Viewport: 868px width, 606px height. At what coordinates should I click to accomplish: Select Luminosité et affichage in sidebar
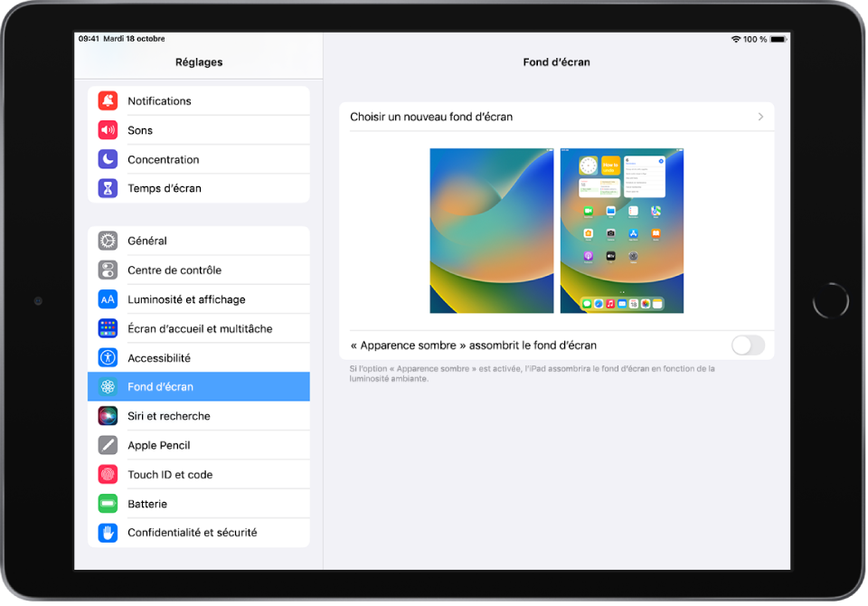click(186, 299)
